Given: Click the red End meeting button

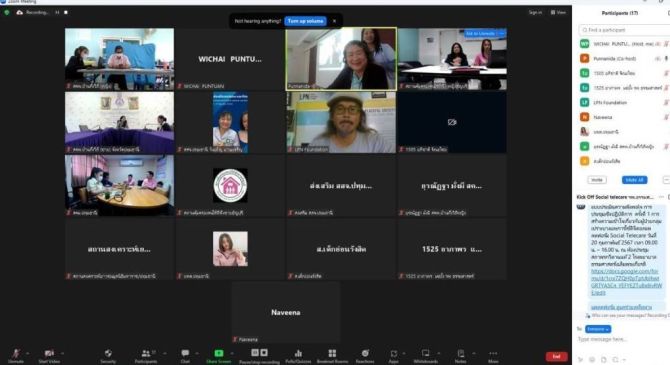Looking at the screenshot, I should 556,356.
